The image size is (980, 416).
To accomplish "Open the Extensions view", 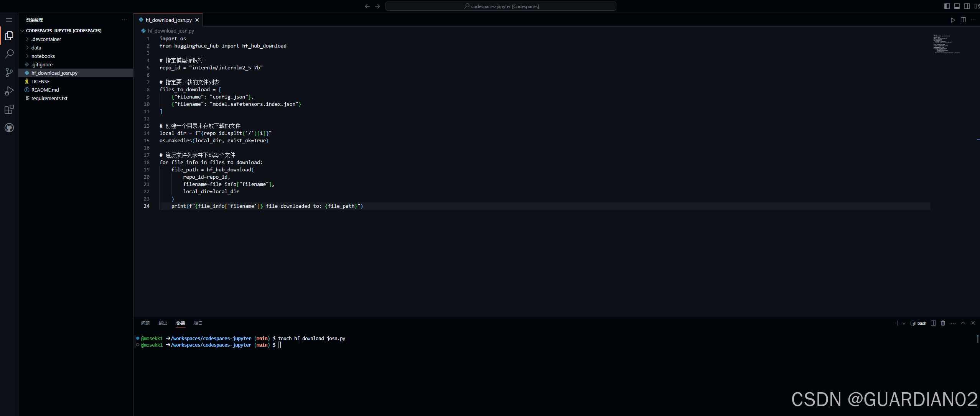I will [x=9, y=110].
